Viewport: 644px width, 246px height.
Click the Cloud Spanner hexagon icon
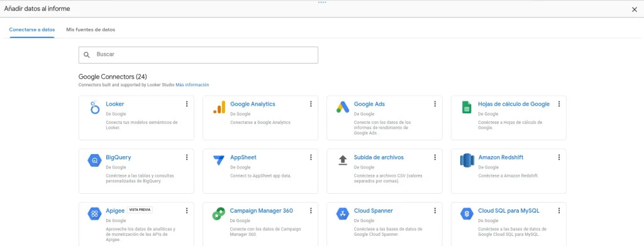[x=343, y=213]
